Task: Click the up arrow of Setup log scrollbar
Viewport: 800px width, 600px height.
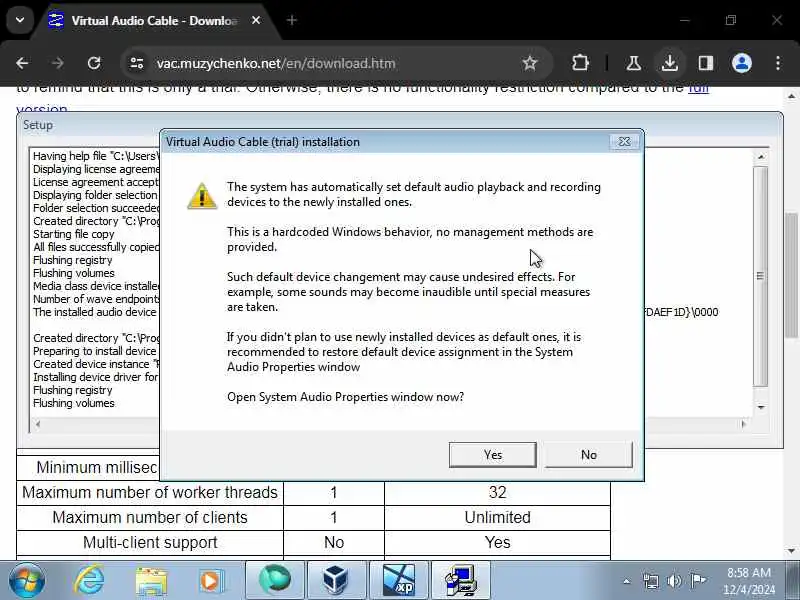Action: [x=761, y=157]
